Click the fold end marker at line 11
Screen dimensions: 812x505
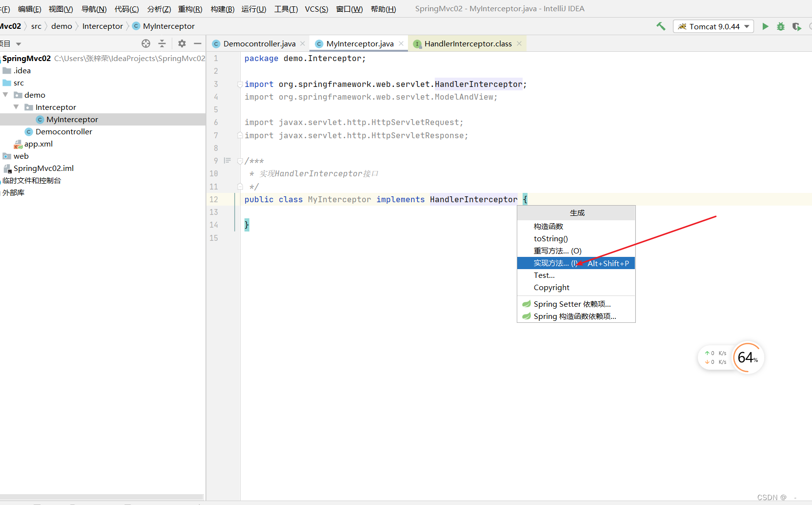(x=240, y=187)
